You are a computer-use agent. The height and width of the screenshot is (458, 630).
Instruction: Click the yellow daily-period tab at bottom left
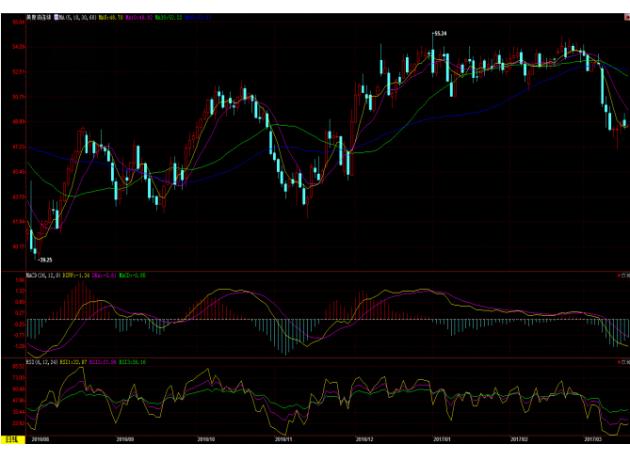[x=10, y=437]
